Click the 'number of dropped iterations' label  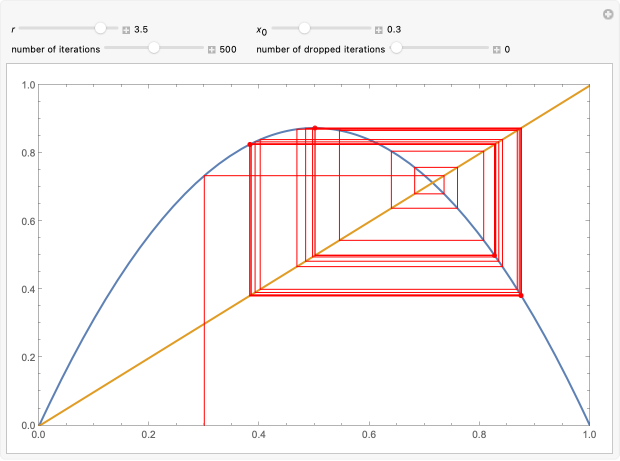[x=320, y=48]
